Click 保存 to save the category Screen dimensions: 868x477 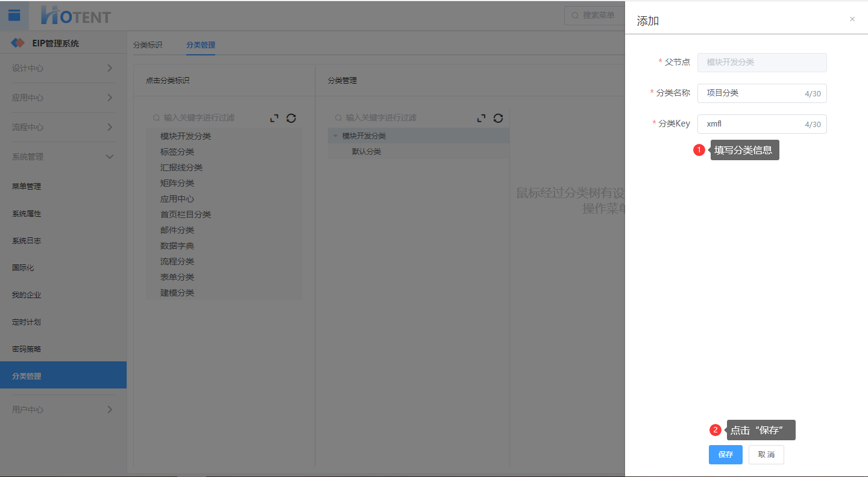coord(726,455)
